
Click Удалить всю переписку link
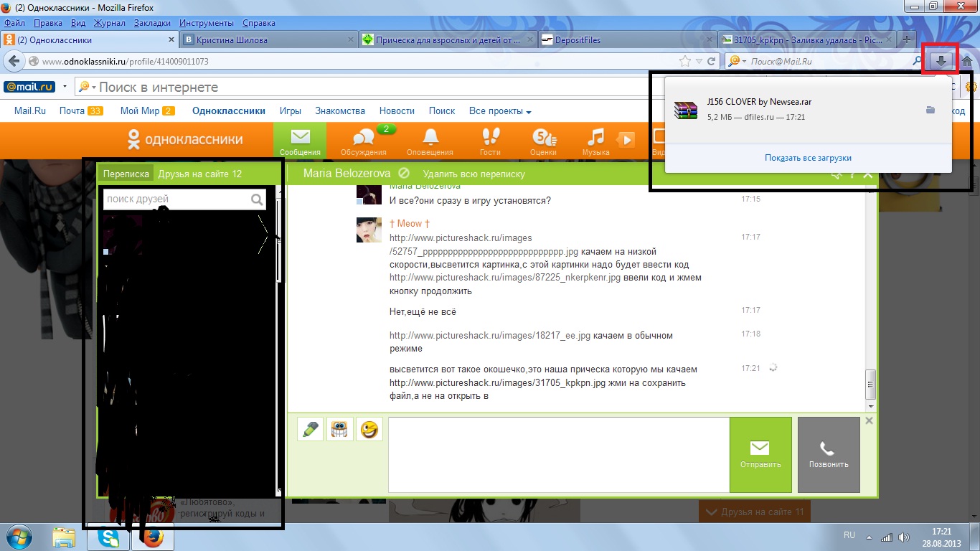pyautogui.click(x=474, y=174)
